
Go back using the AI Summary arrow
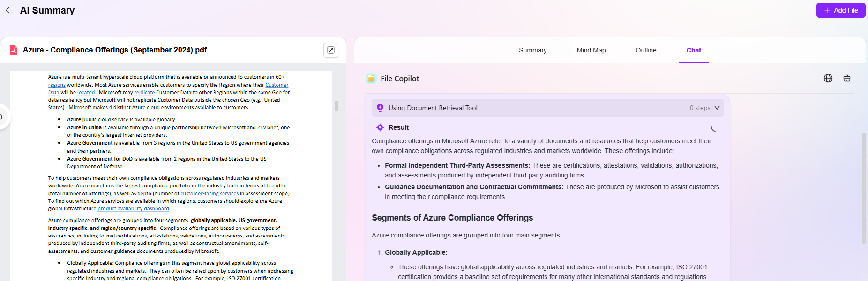pyautogui.click(x=7, y=10)
